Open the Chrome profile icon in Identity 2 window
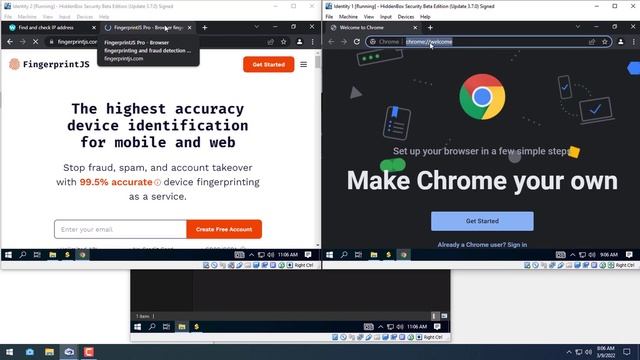This screenshot has height=360, width=640. [300, 42]
